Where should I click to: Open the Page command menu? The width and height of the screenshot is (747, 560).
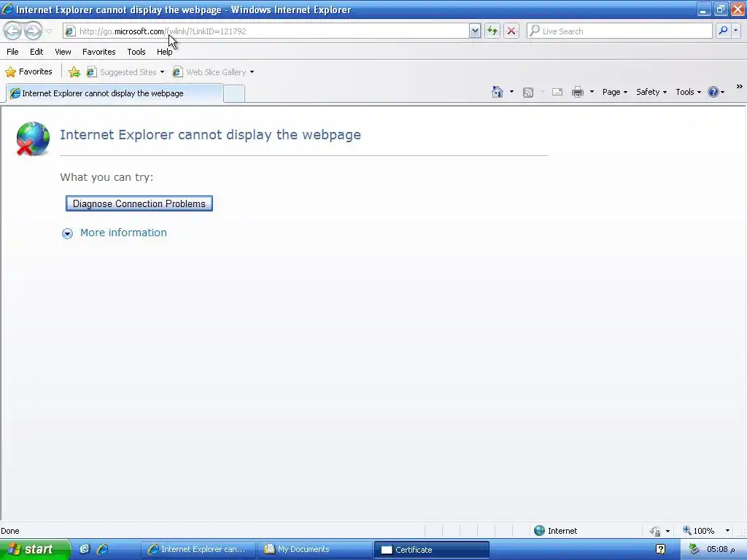click(x=614, y=92)
